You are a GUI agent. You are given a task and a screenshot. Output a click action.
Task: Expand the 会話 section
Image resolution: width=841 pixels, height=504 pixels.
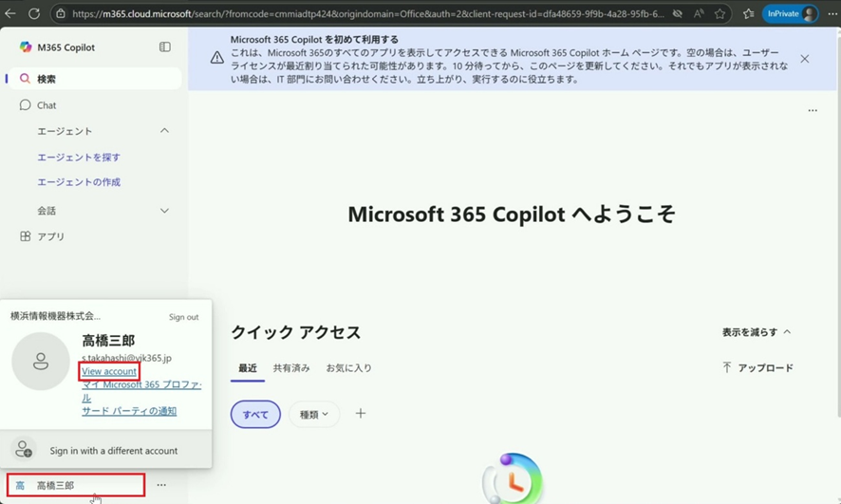pyautogui.click(x=164, y=211)
